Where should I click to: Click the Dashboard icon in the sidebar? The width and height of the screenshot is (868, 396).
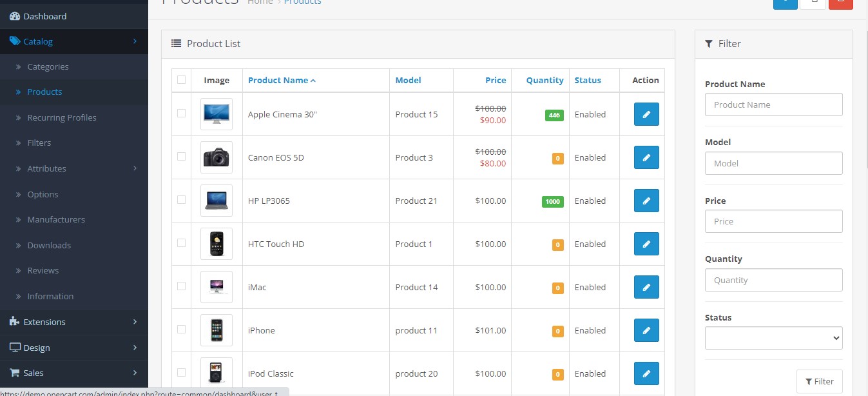(x=14, y=15)
